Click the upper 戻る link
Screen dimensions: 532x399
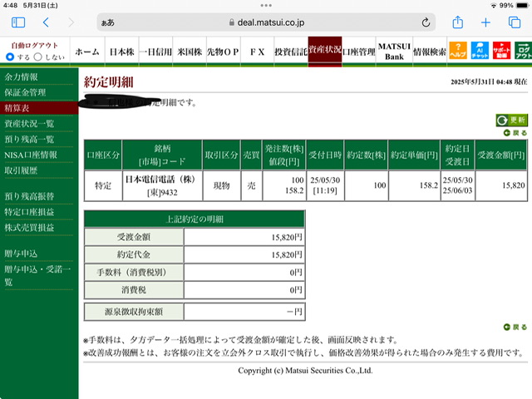pos(515,133)
